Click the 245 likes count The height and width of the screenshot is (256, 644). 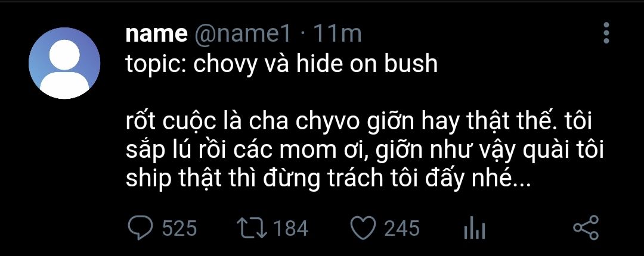pyautogui.click(x=402, y=228)
